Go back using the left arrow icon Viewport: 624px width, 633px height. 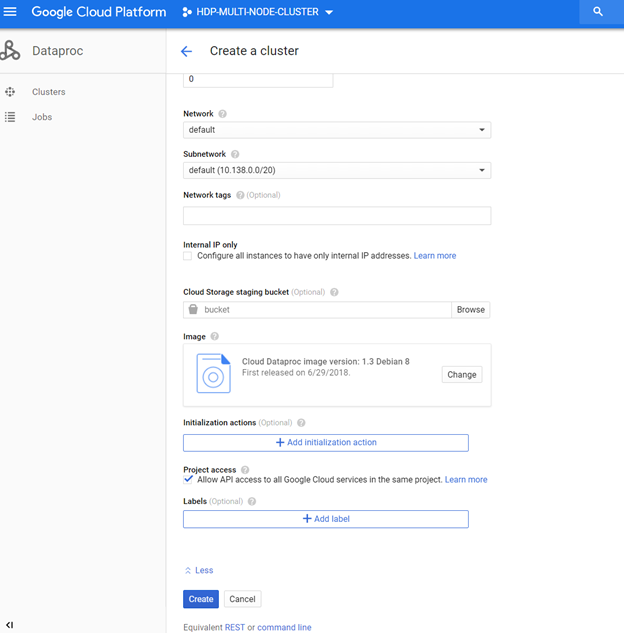[186, 51]
